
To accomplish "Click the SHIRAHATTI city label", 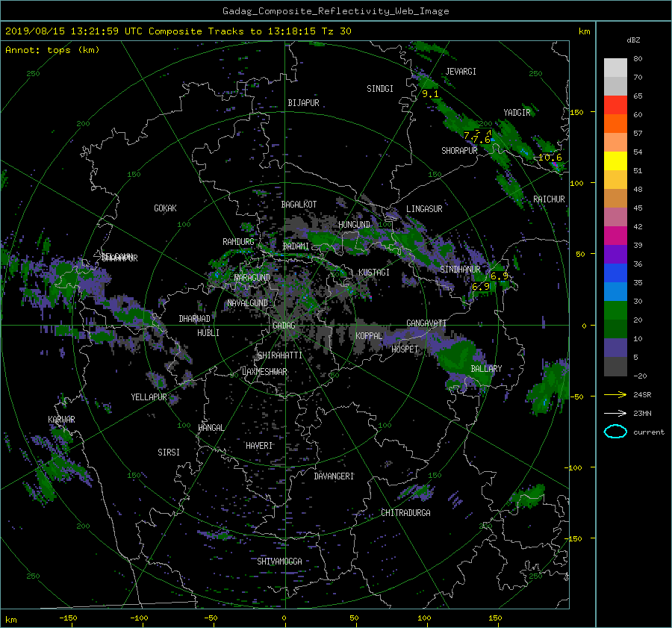I will (280, 355).
